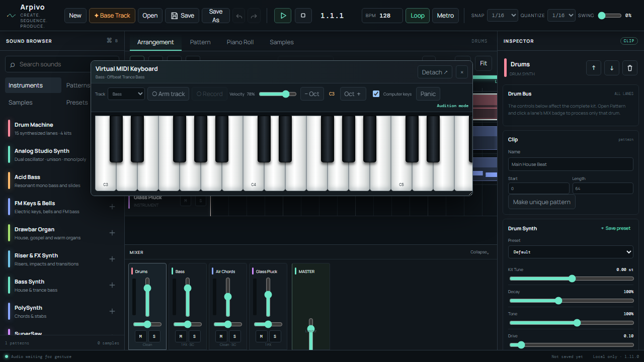The width and height of the screenshot is (644, 362).
Task: Move Drums track up arrow
Action: [593, 68]
